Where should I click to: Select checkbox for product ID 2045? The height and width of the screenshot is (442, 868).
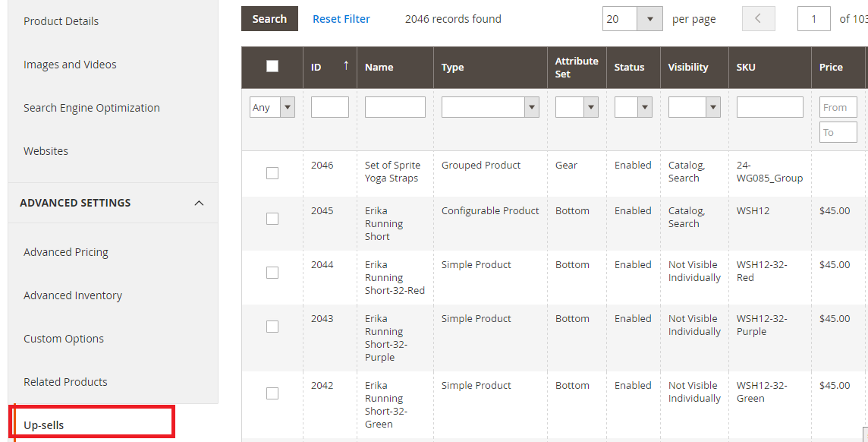click(272, 219)
